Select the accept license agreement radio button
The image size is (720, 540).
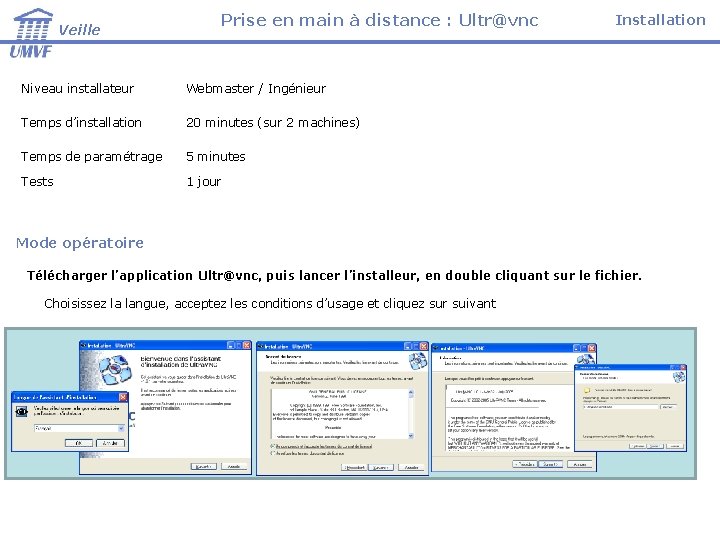pos(273,446)
